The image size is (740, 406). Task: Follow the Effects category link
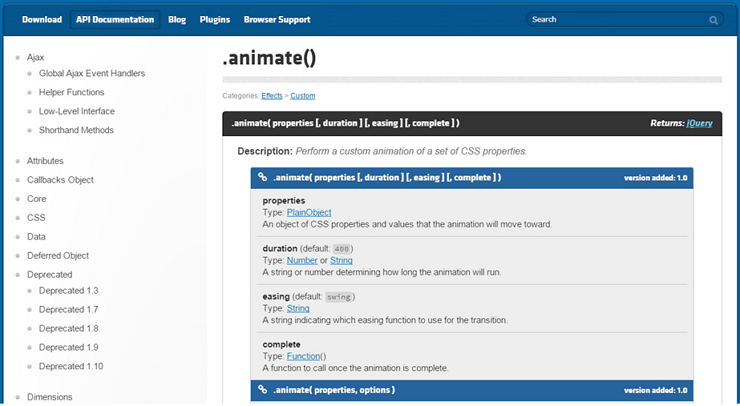pos(272,96)
